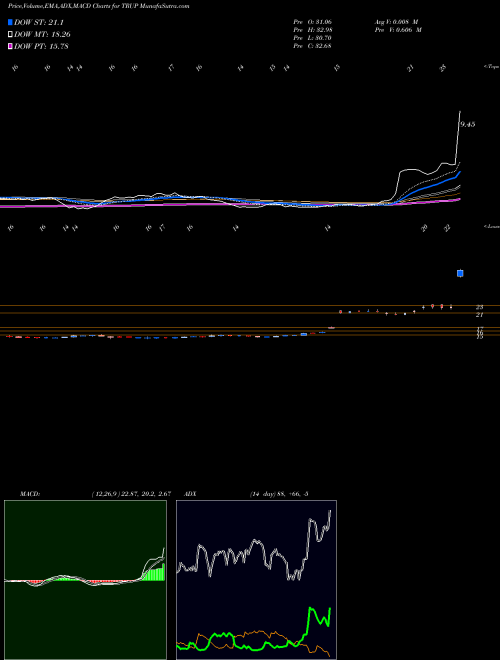Click the Avg V: 0.008 M value
Viewport: 500px width, 660px height.
pyautogui.click(x=397, y=22)
